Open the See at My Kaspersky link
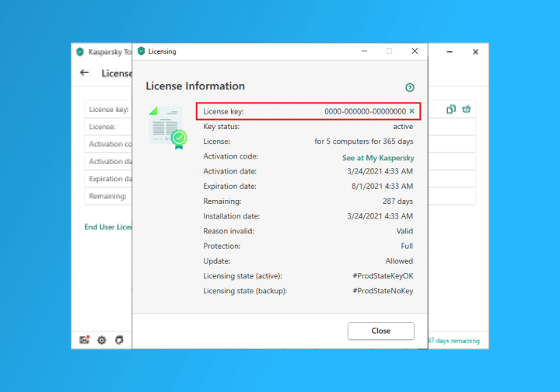560x392 pixels. click(377, 157)
